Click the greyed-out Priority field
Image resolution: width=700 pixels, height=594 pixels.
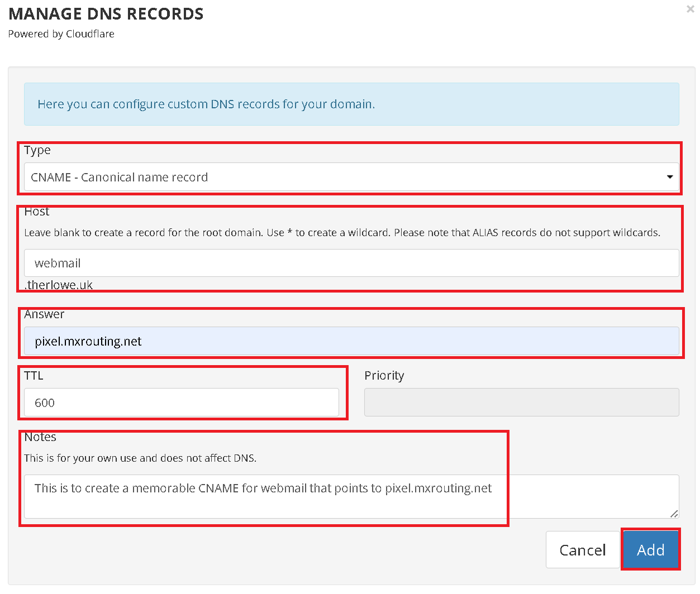[522, 403]
